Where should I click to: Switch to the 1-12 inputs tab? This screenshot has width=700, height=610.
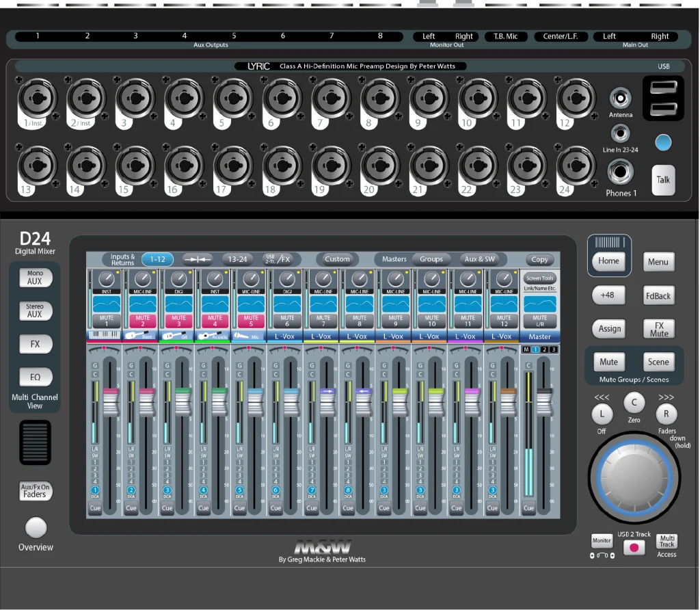click(x=158, y=259)
